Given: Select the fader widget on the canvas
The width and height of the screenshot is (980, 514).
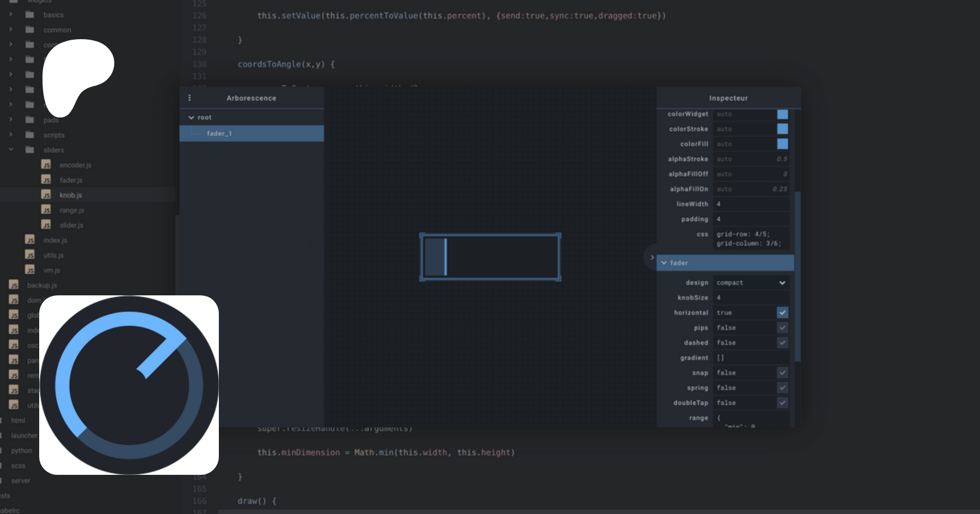Looking at the screenshot, I should pos(490,257).
